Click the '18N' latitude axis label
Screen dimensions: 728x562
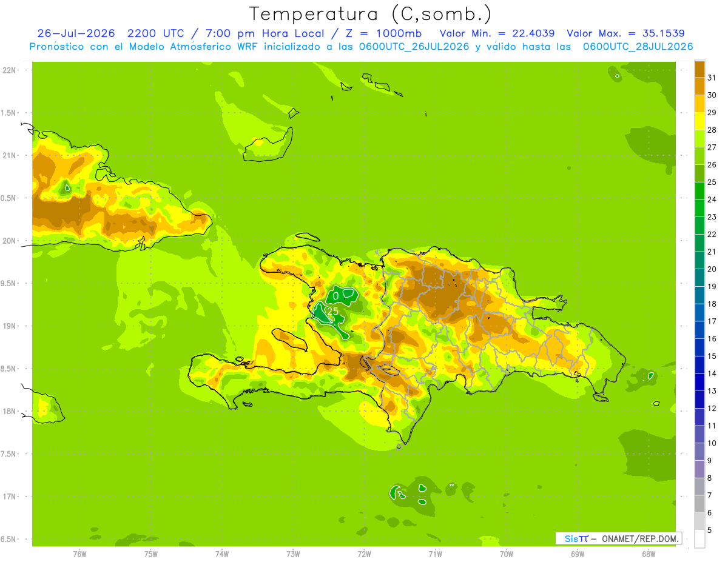tap(9, 411)
